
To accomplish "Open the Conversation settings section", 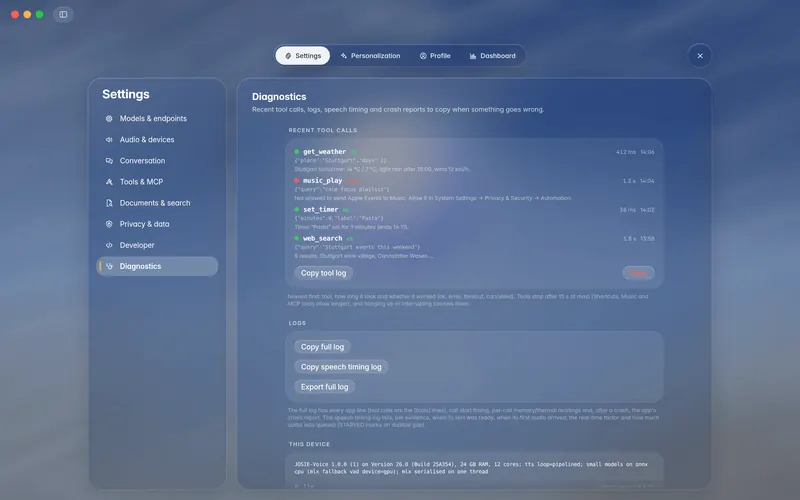I will 157,161.
